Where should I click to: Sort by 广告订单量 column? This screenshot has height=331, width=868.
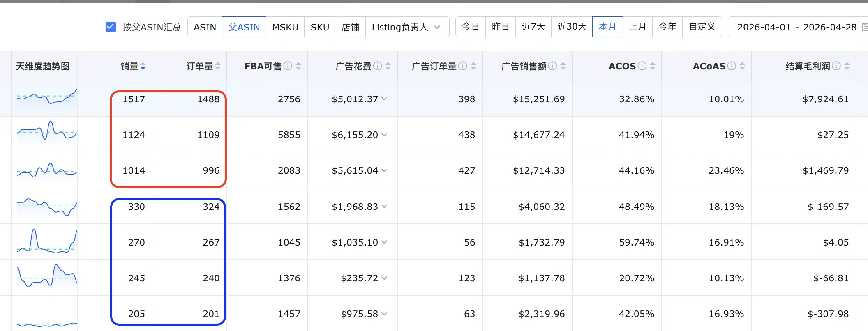pyautogui.click(x=473, y=66)
